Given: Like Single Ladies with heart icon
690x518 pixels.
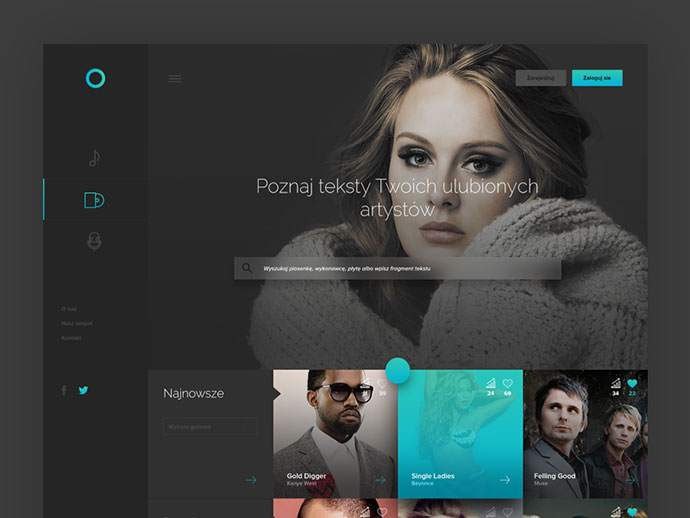Looking at the screenshot, I should tap(507, 383).
